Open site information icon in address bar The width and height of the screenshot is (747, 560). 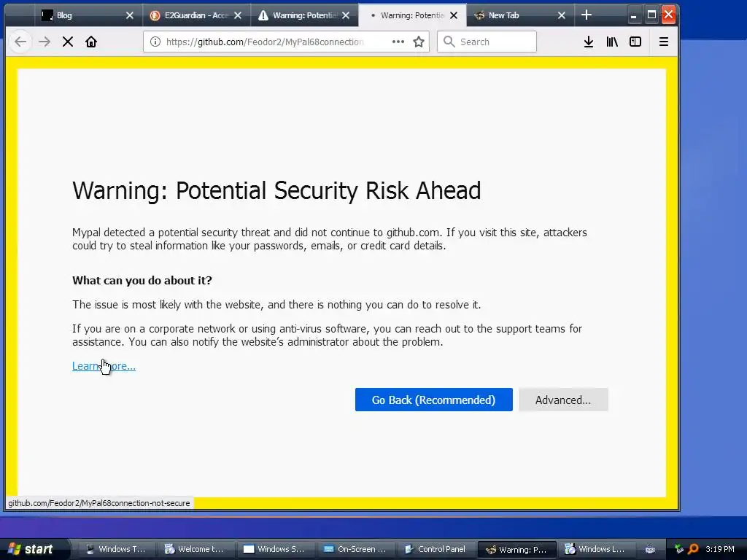tap(155, 42)
